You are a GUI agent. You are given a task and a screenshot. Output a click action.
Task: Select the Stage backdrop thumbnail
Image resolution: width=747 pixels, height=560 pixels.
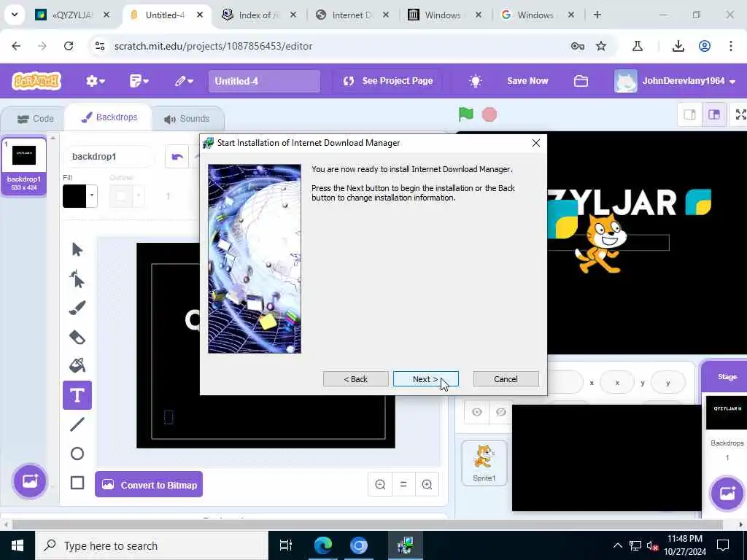tap(726, 413)
